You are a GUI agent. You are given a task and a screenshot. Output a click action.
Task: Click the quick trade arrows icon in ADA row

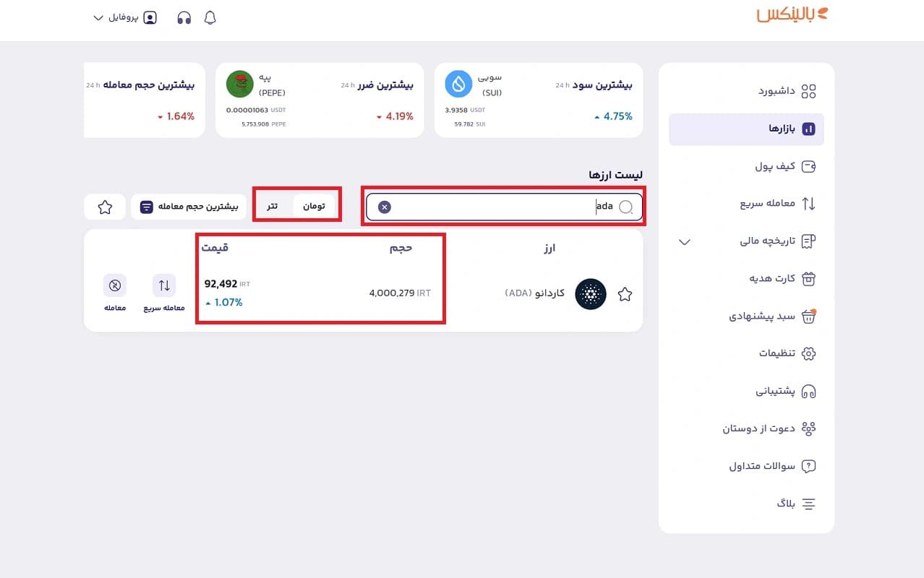(x=164, y=286)
